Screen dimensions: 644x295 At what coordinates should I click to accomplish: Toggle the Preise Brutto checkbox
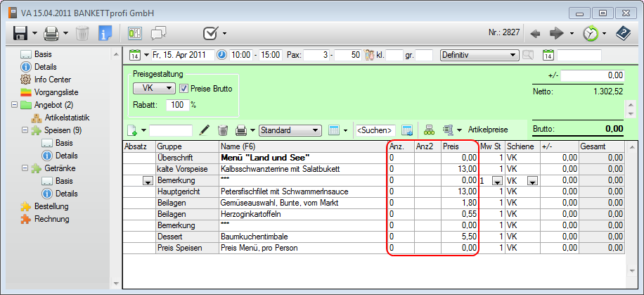pyautogui.click(x=184, y=89)
